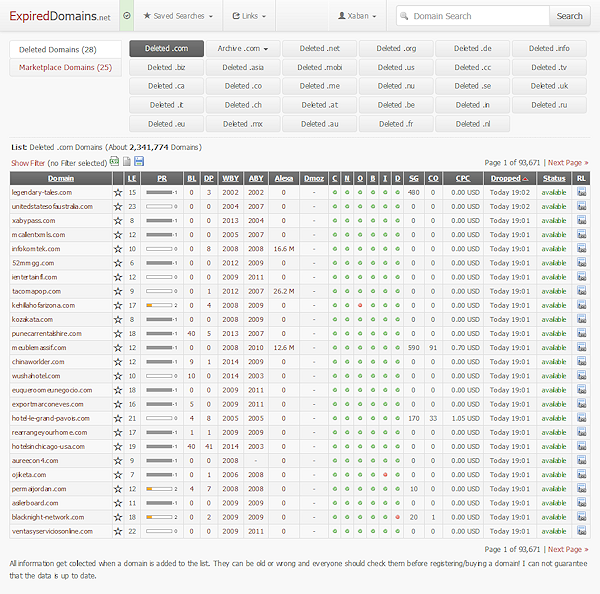Open the legendary-tales.com domain link
The image size is (600, 594).
[42, 193]
